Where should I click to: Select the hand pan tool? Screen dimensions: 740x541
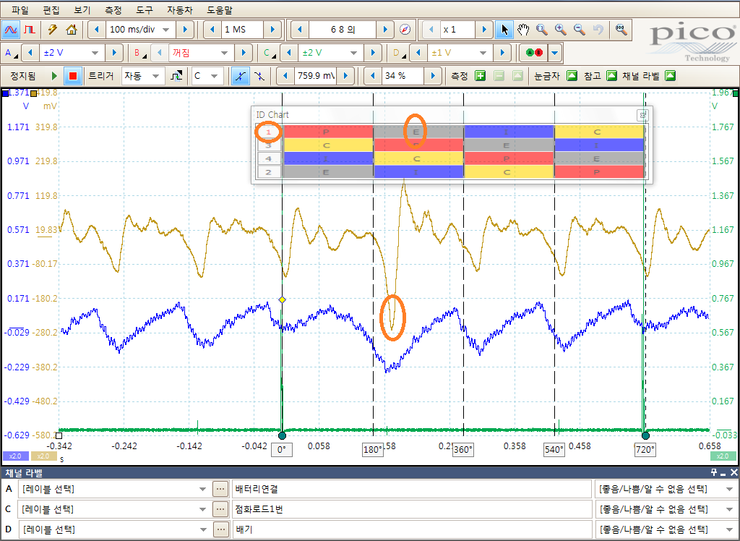click(523, 30)
